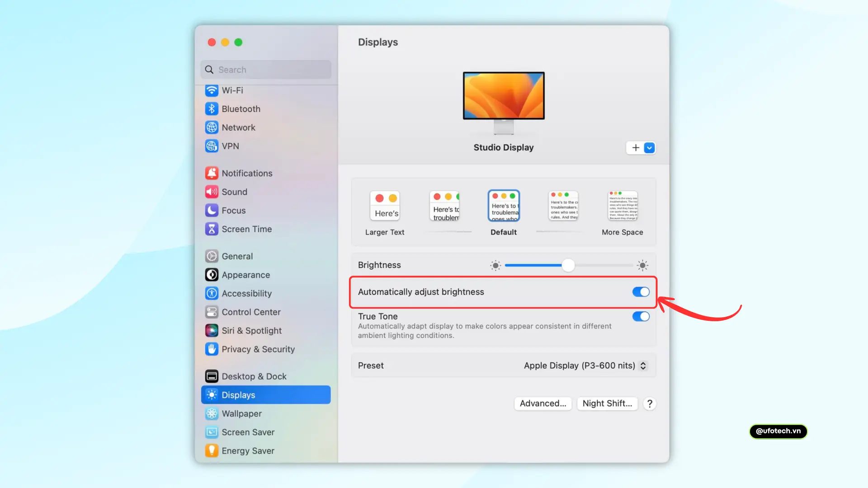Click the Sound speaker icon
The height and width of the screenshot is (488, 868).
pos(212,192)
